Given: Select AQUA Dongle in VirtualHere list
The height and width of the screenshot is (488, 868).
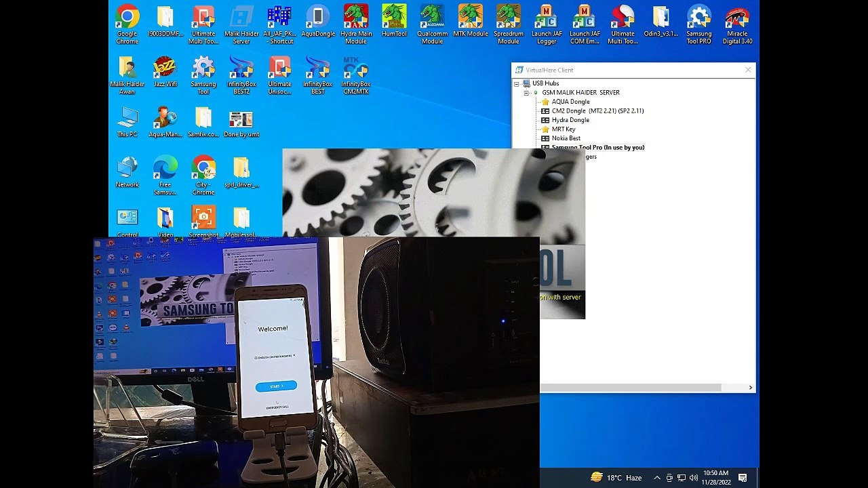Looking at the screenshot, I should (x=570, y=102).
